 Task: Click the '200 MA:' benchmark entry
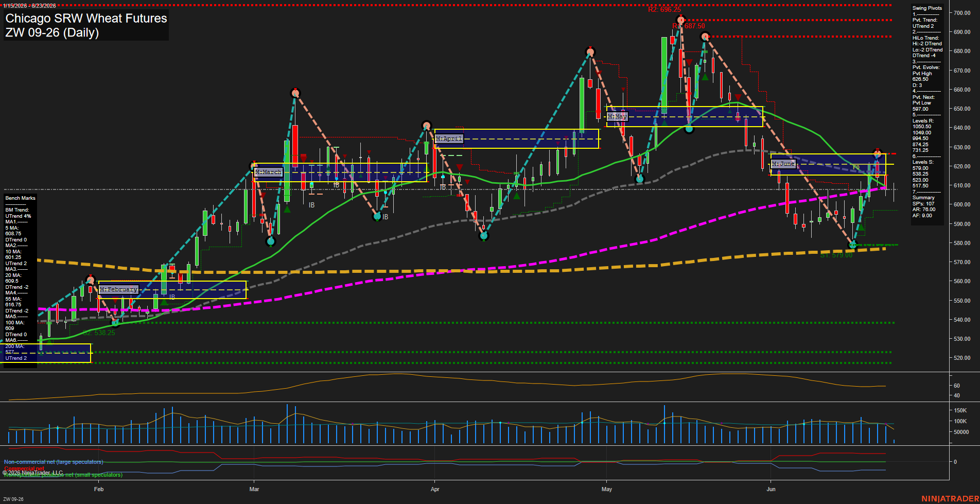pos(14,346)
